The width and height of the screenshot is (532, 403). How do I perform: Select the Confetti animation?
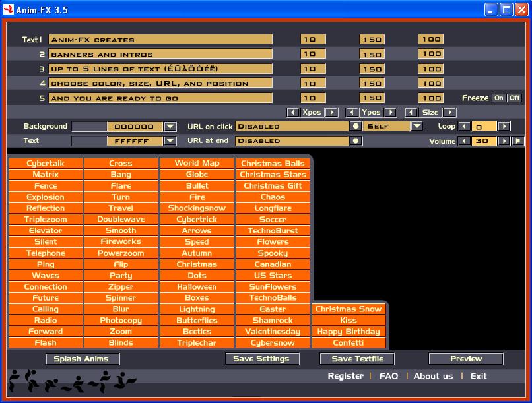[349, 343]
